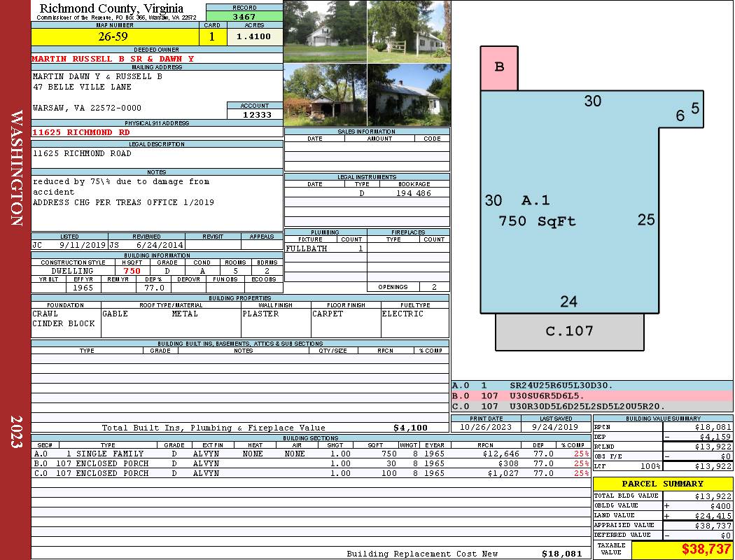Click the fireplace openings count 2
The width and height of the screenshot is (735, 560).
(434, 287)
